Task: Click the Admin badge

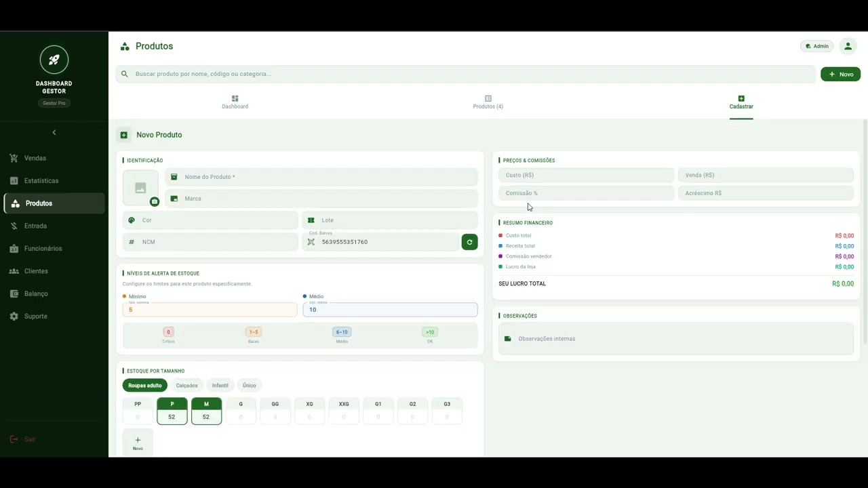Action: tap(816, 46)
